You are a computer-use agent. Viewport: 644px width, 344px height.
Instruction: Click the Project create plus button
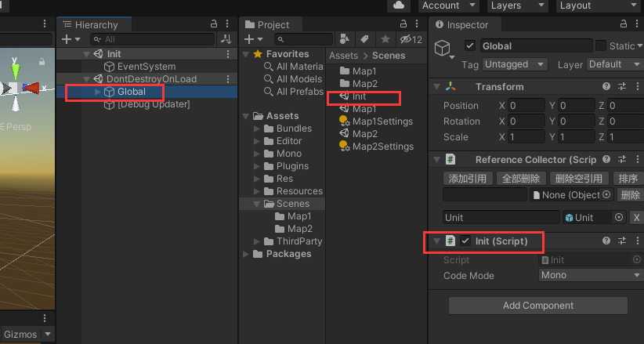point(253,39)
